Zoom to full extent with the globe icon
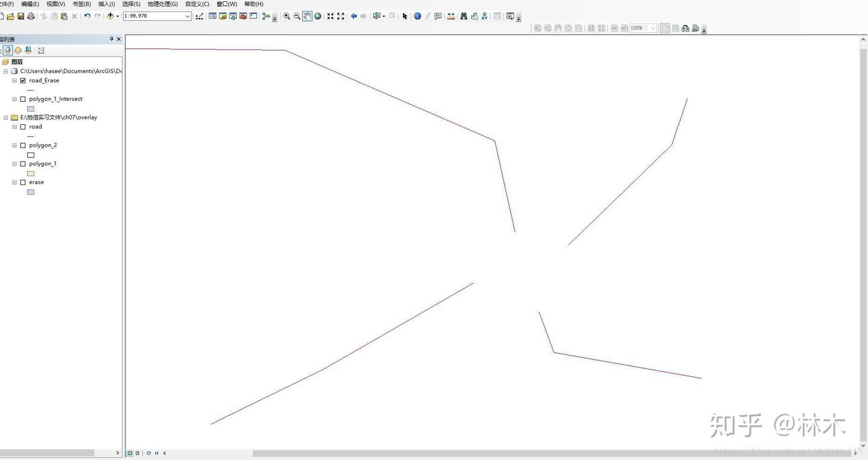The height and width of the screenshot is (460, 868). [x=318, y=16]
